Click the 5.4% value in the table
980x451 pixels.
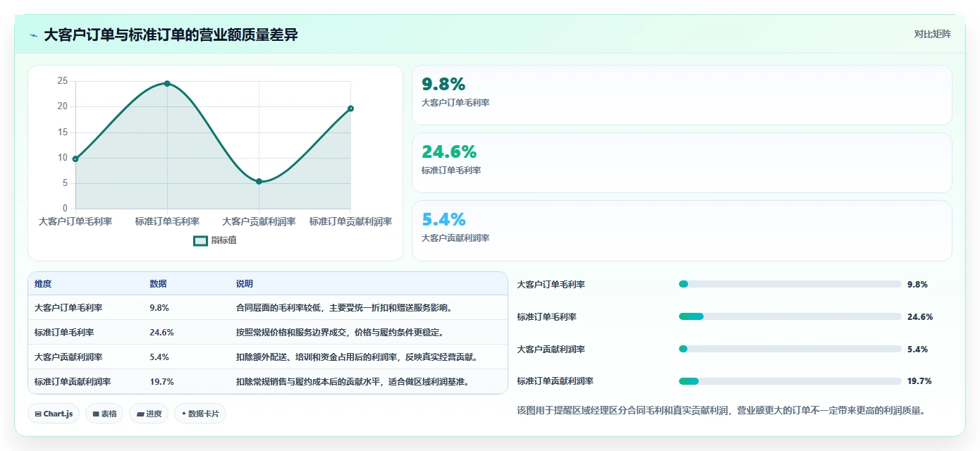(x=159, y=357)
